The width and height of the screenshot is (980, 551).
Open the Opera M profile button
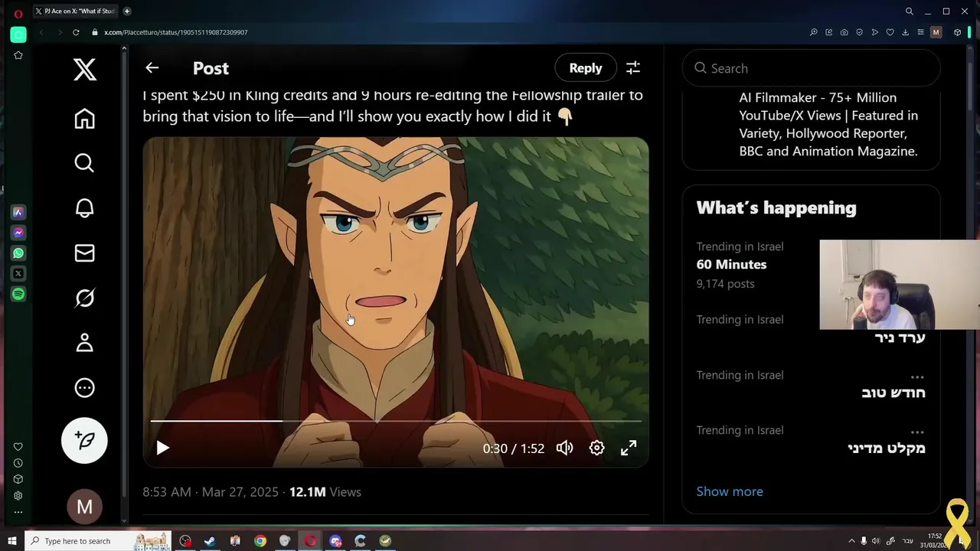(936, 32)
